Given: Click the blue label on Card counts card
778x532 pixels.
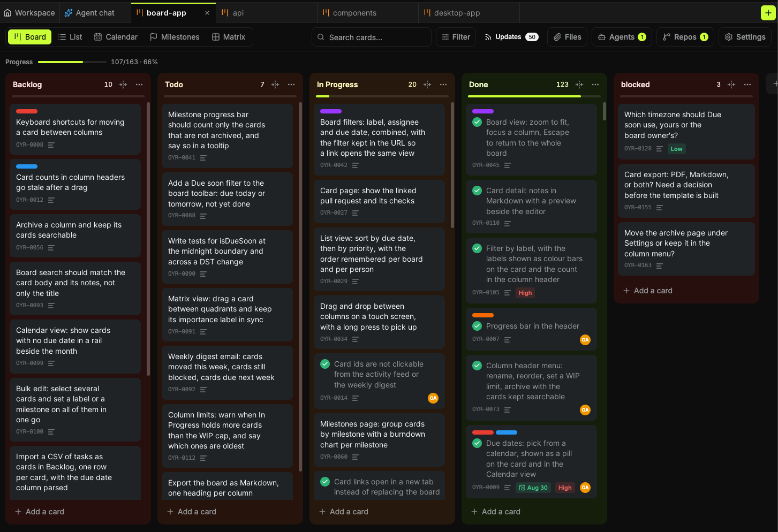Looking at the screenshot, I should [x=27, y=166].
